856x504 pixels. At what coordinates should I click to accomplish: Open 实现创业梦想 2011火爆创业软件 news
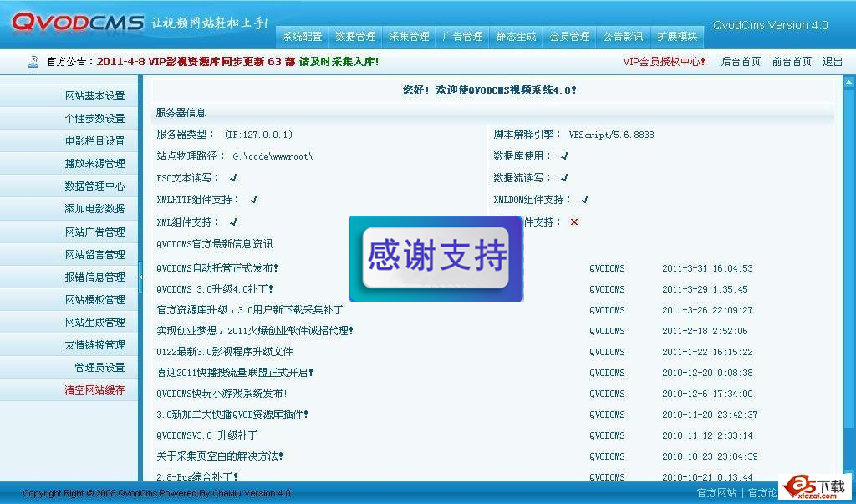tap(255, 330)
